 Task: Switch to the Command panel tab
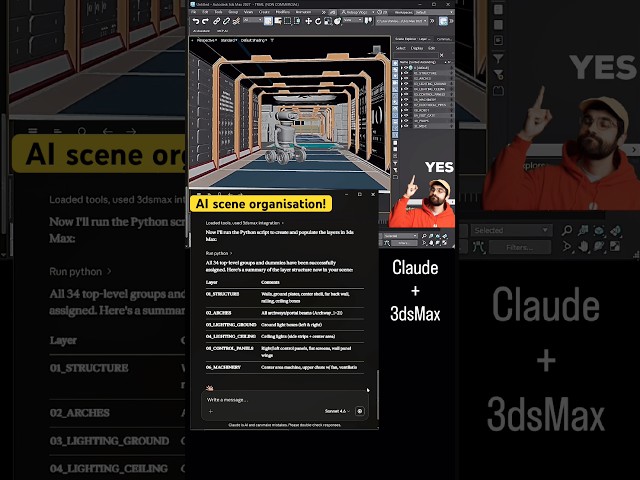pyautogui.click(x=444, y=39)
